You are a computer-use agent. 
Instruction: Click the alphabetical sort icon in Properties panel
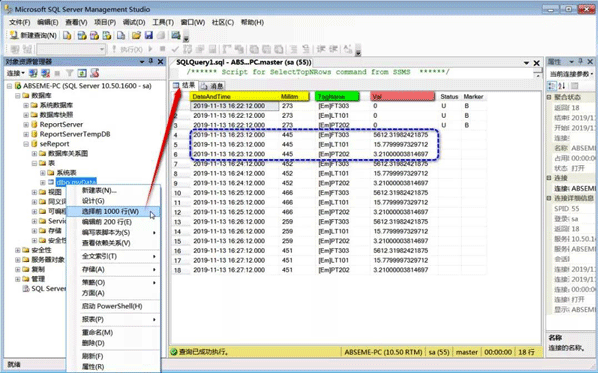(x=561, y=86)
